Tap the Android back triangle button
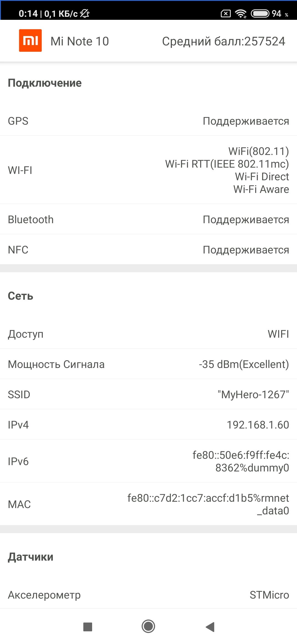297x644 pixels. coord(210,627)
